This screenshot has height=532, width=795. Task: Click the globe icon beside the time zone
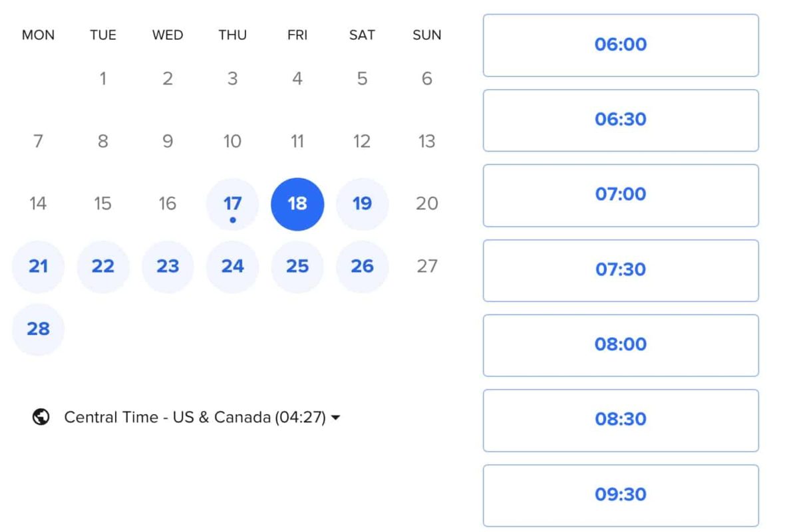[x=41, y=417]
